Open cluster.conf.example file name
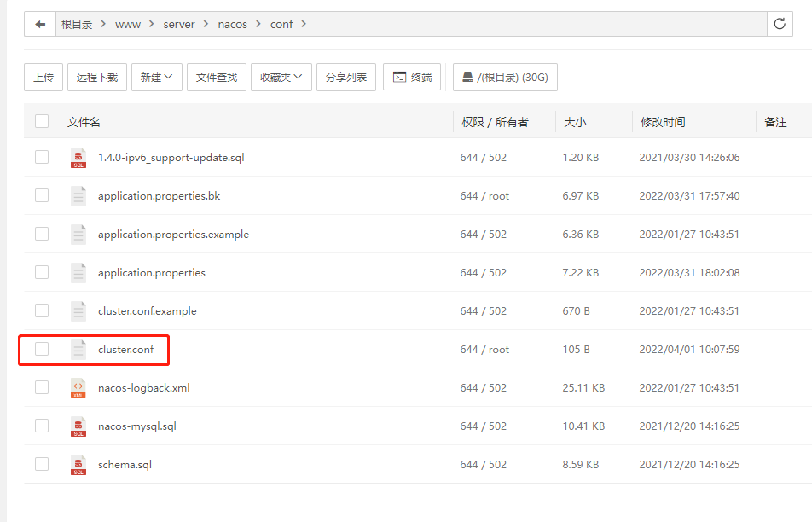 (148, 311)
